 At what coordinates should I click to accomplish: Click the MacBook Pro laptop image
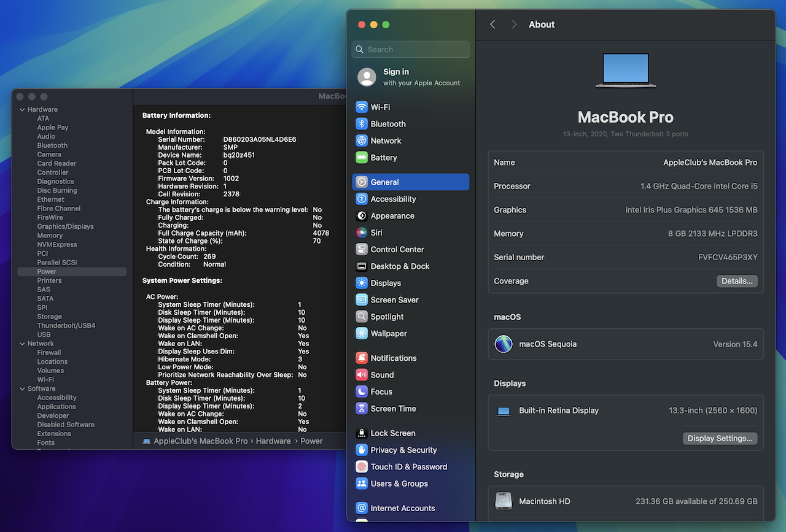pyautogui.click(x=626, y=70)
